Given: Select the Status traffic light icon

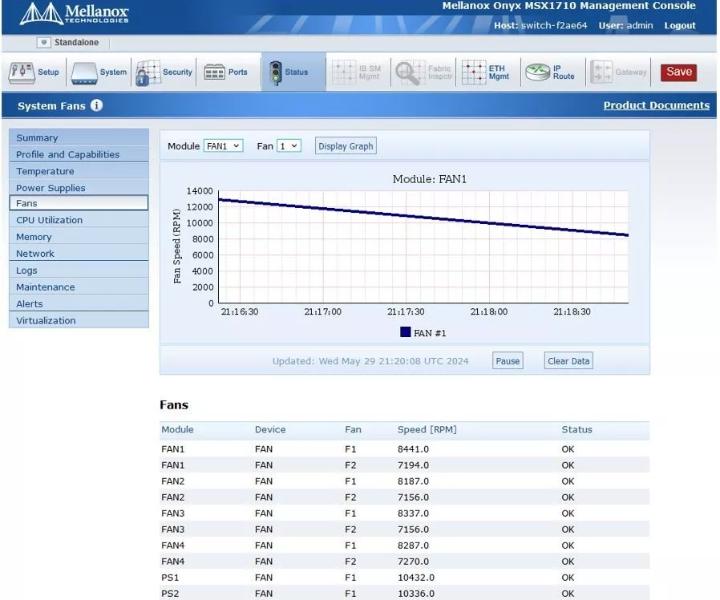Looking at the screenshot, I should (x=276, y=73).
